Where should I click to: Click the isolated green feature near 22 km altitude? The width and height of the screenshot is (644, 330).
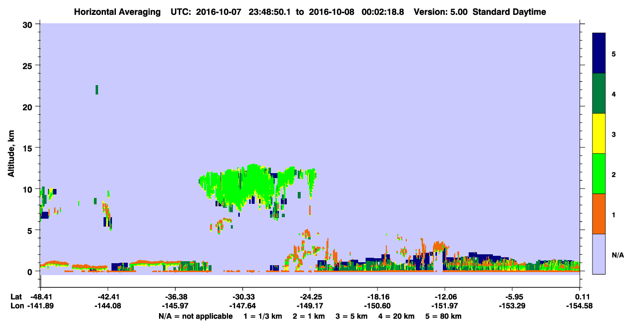click(97, 90)
